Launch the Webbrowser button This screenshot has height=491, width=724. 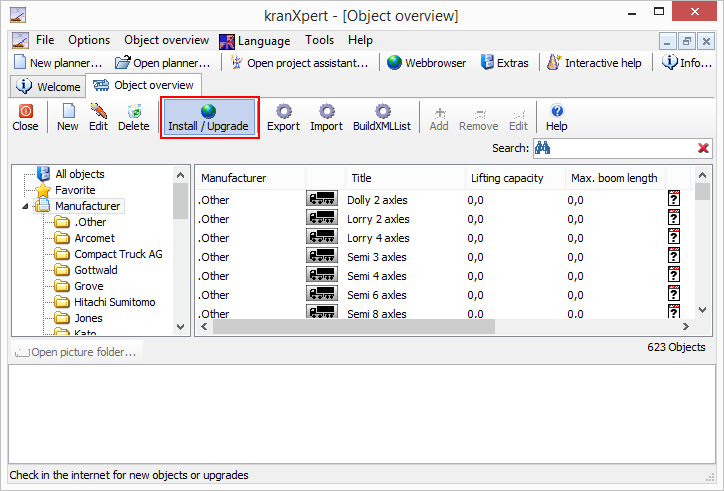[x=427, y=63]
